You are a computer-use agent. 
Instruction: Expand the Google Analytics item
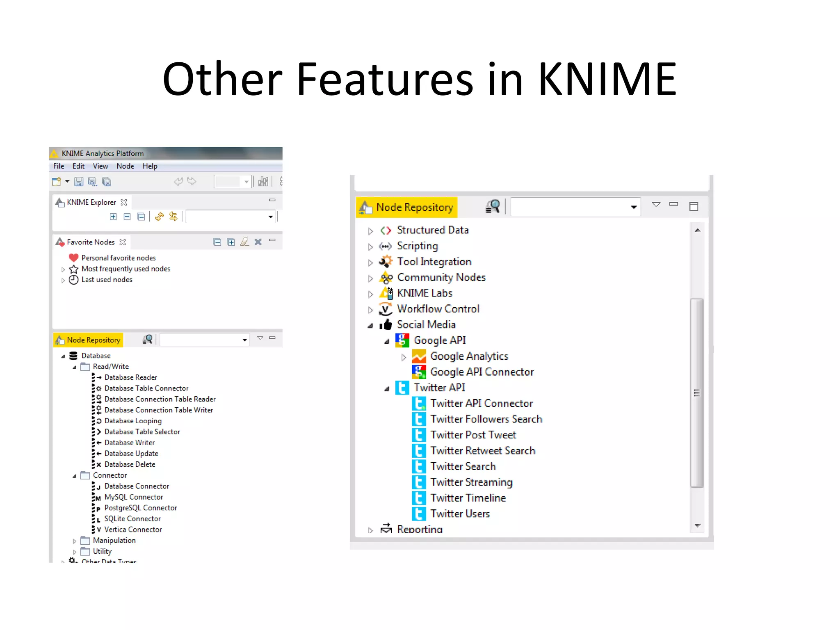(404, 358)
